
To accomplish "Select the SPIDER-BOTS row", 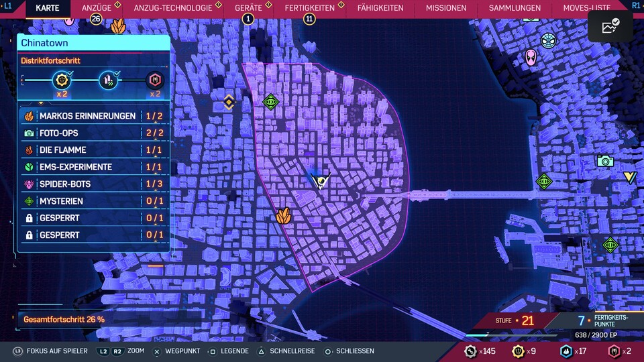I will 94,184.
